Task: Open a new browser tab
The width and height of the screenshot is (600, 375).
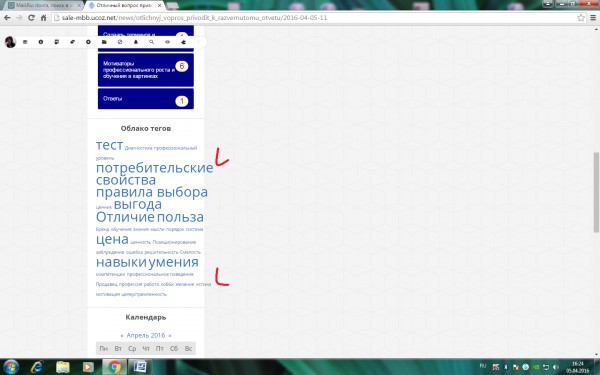Action: tap(172, 6)
